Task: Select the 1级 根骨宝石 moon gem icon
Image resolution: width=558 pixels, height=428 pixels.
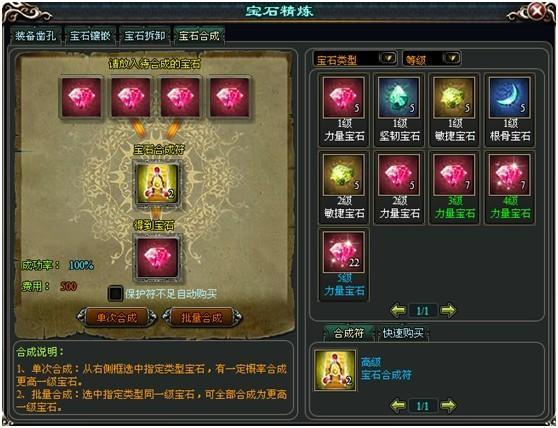Action: pos(510,97)
